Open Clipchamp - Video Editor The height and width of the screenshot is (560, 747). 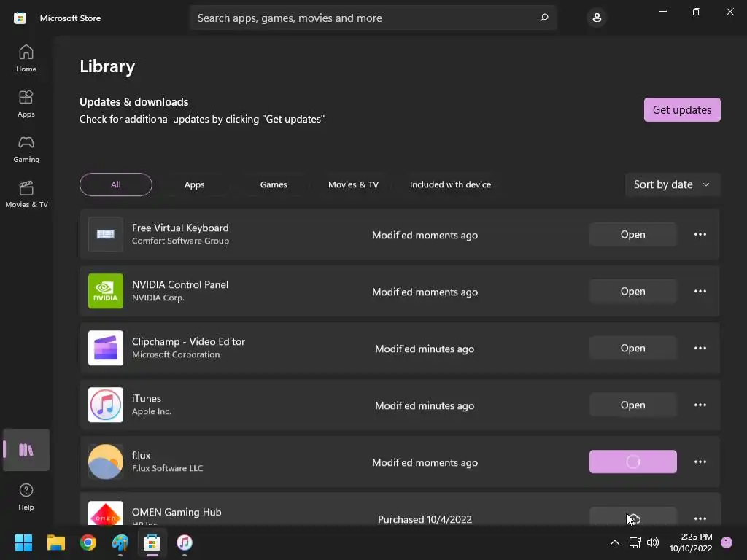[x=632, y=348]
